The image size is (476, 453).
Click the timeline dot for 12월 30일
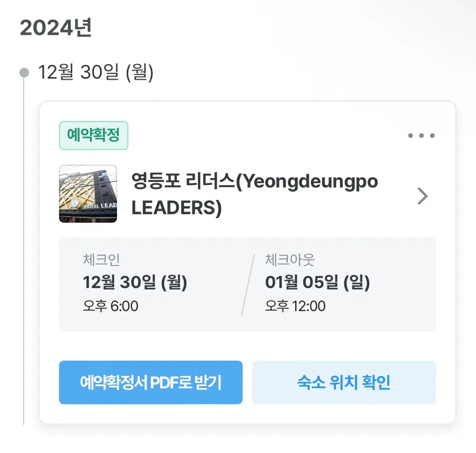tap(24, 73)
